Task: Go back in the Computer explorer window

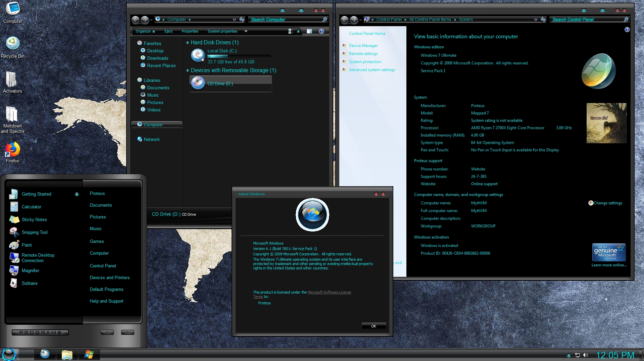Action: pos(135,20)
